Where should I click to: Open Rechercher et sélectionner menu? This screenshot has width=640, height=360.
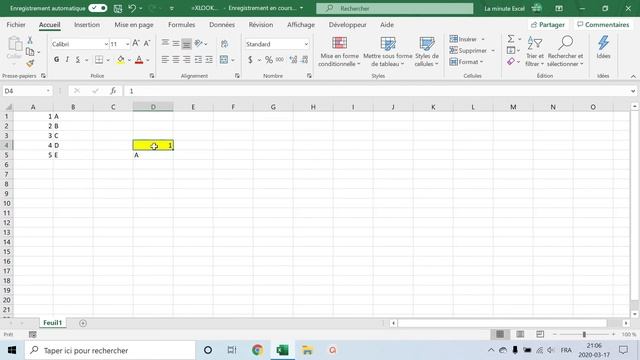pos(565,51)
